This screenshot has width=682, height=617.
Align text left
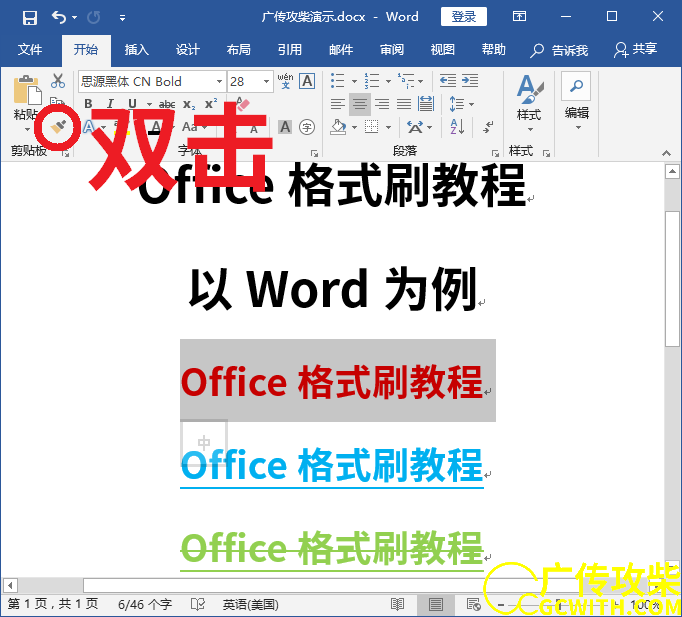click(x=338, y=104)
